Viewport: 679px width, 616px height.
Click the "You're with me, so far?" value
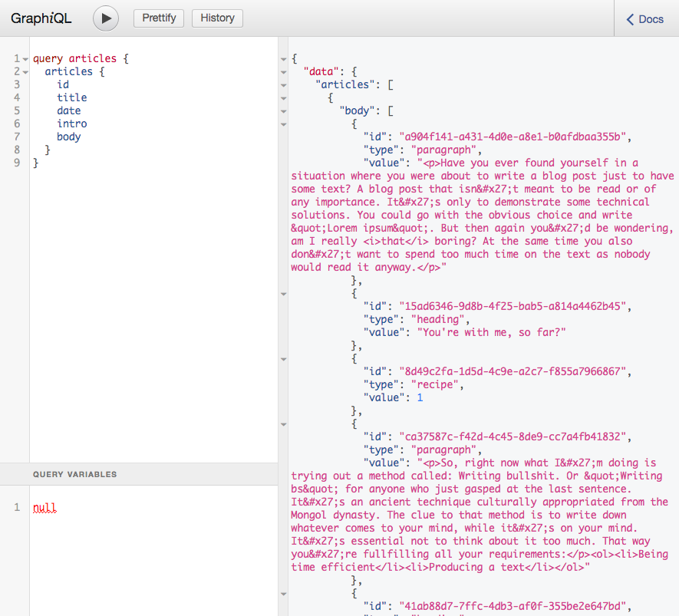(x=492, y=332)
